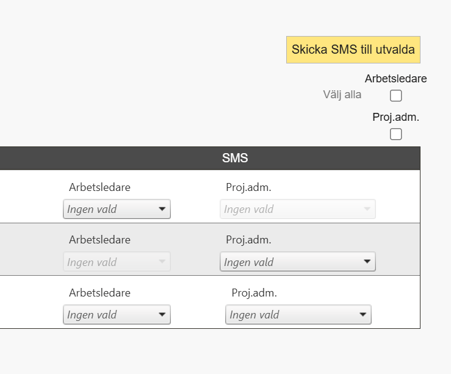This screenshot has height=374, width=451.
Task: Check the Proj.adm. select-all checkbox
Action: 396,134
